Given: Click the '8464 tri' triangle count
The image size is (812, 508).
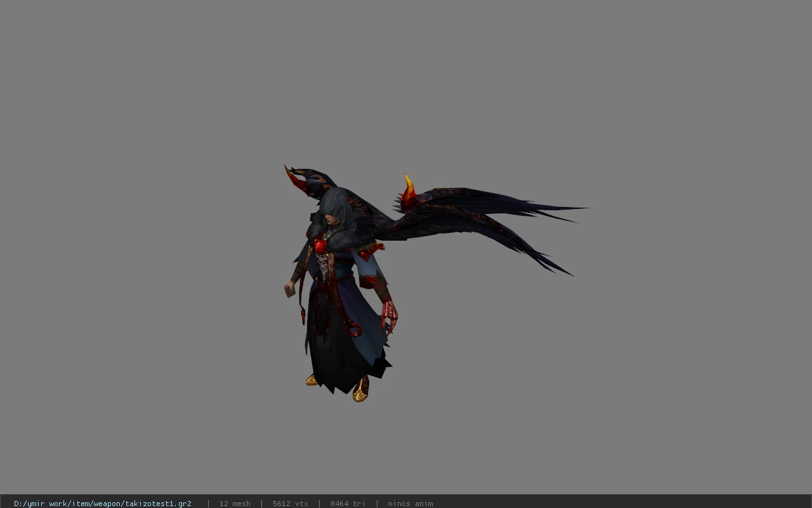Looking at the screenshot, I should [348, 504].
